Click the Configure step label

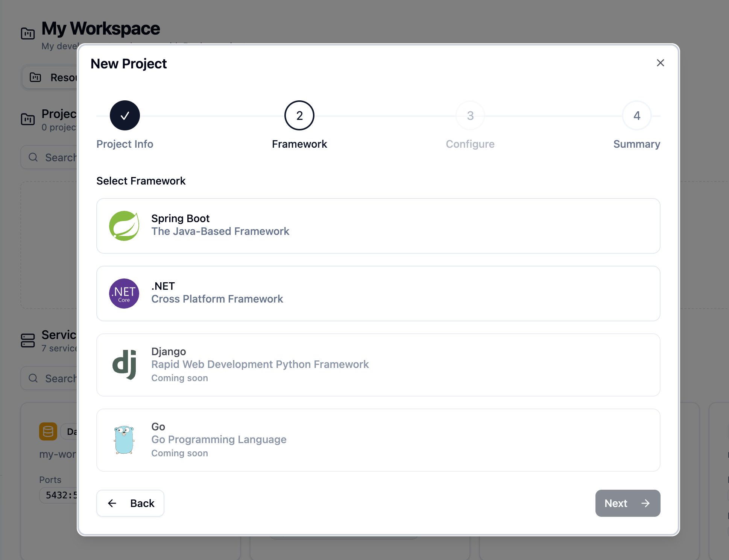470,144
